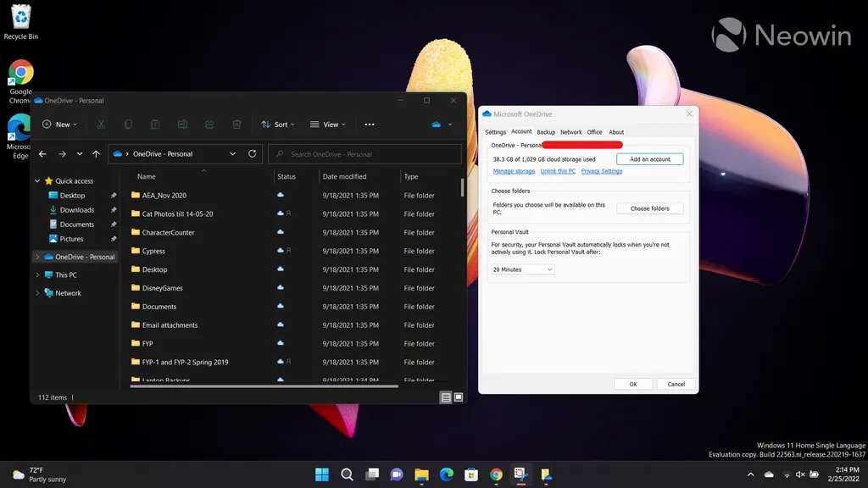Click the Unlink this PC link
868x488 pixels.
[558, 171]
